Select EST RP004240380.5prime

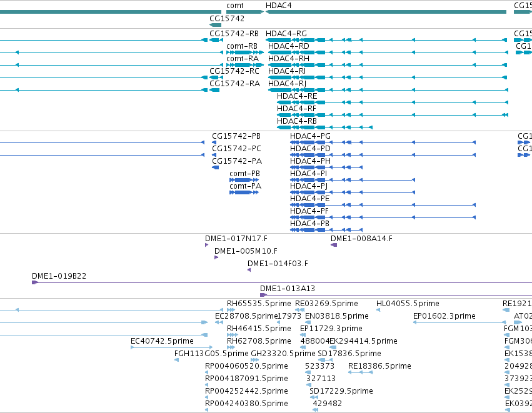click(x=246, y=404)
